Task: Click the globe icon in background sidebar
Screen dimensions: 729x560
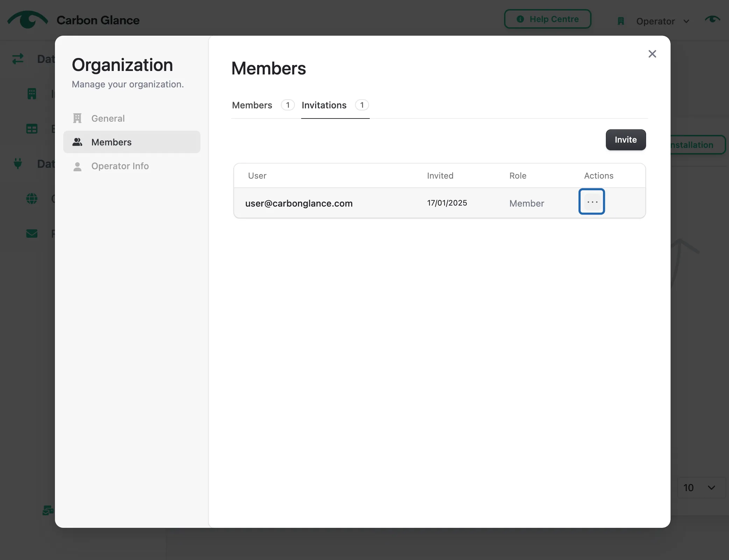Action: point(32,199)
